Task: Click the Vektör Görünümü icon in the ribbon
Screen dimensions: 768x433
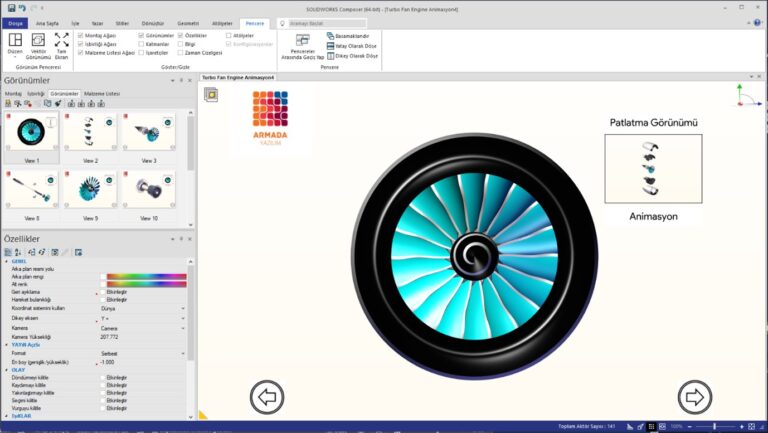Action: coord(39,41)
